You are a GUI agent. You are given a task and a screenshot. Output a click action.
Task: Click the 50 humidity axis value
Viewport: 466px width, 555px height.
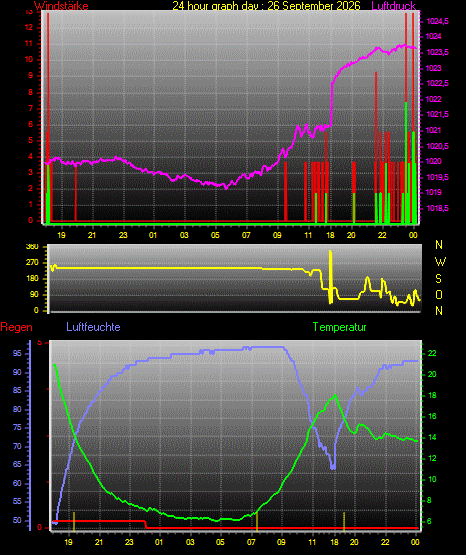coord(17,521)
